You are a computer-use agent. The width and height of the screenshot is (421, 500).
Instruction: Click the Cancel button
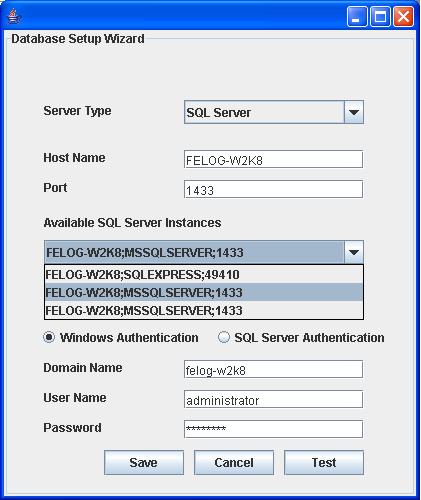point(234,463)
